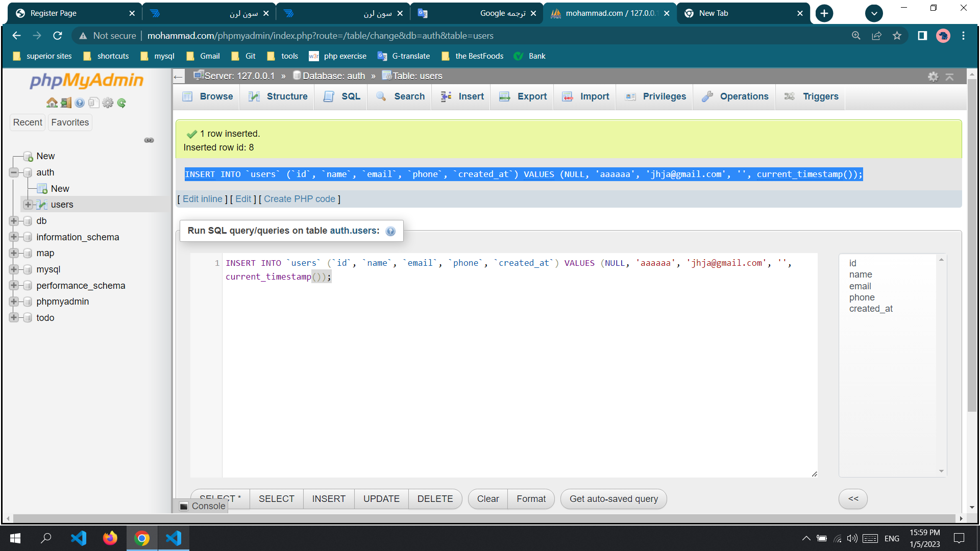Expand the mysql database node
This screenshot has height=551, width=980.
(14, 269)
